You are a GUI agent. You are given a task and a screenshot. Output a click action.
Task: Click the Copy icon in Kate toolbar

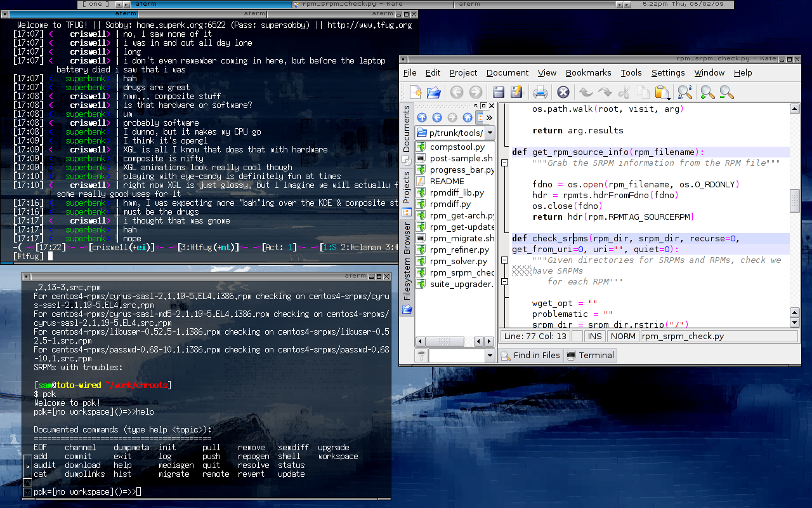tap(643, 92)
